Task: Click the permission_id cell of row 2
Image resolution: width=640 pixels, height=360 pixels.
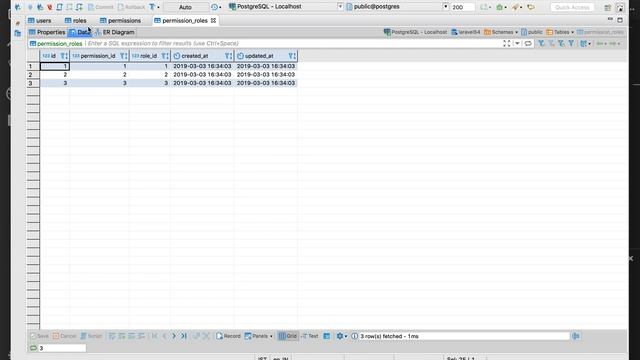Action: tap(100, 75)
